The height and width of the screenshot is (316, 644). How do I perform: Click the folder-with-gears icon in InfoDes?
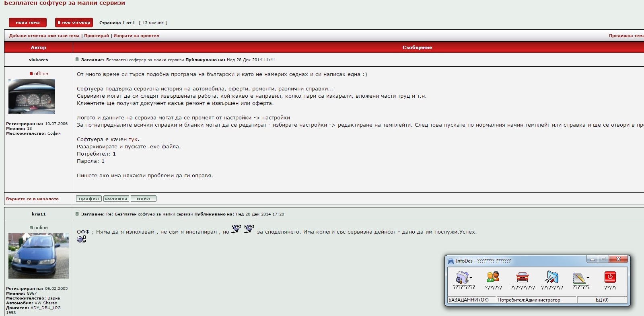coord(462,277)
